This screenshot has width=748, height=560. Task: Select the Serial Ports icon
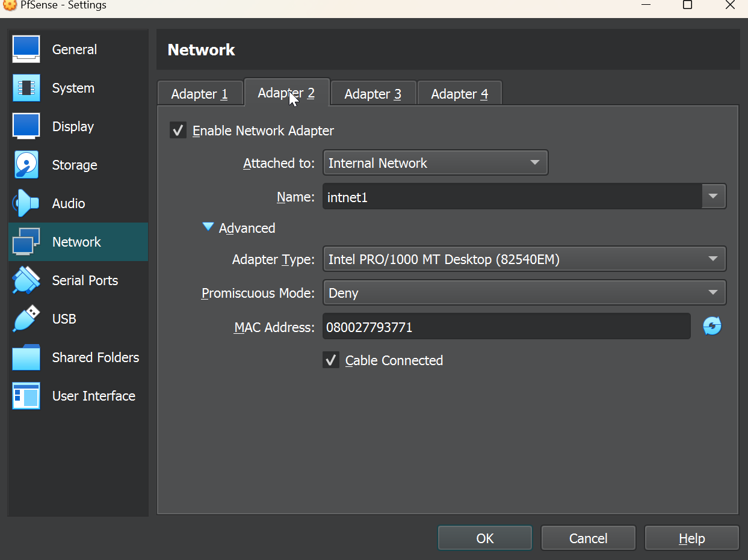click(26, 280)
